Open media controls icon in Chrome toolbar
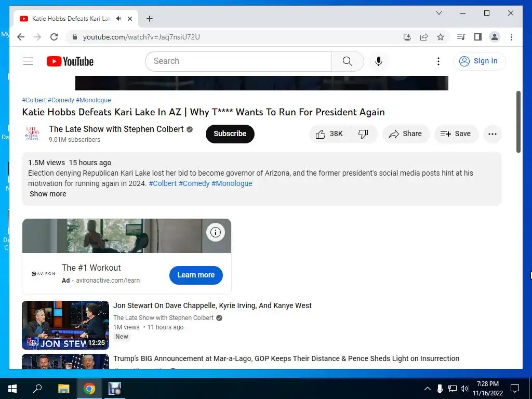 (x=461, y=37)
